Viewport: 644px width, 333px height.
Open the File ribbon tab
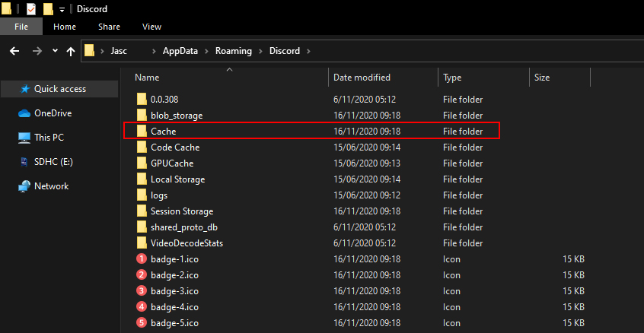tap(21, 27)
